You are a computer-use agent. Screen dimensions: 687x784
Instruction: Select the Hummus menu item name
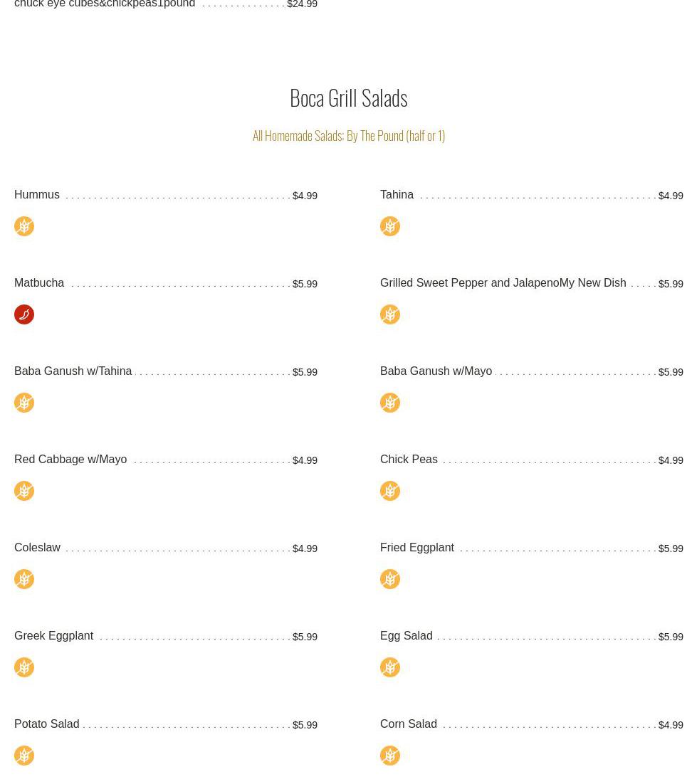(37, 195)
